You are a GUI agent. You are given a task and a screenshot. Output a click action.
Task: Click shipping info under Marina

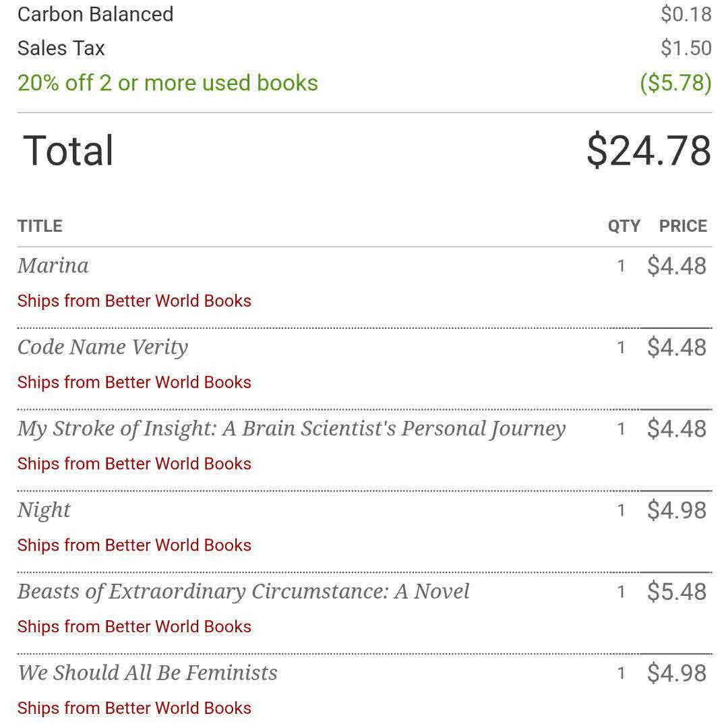[x=134, y=301]
